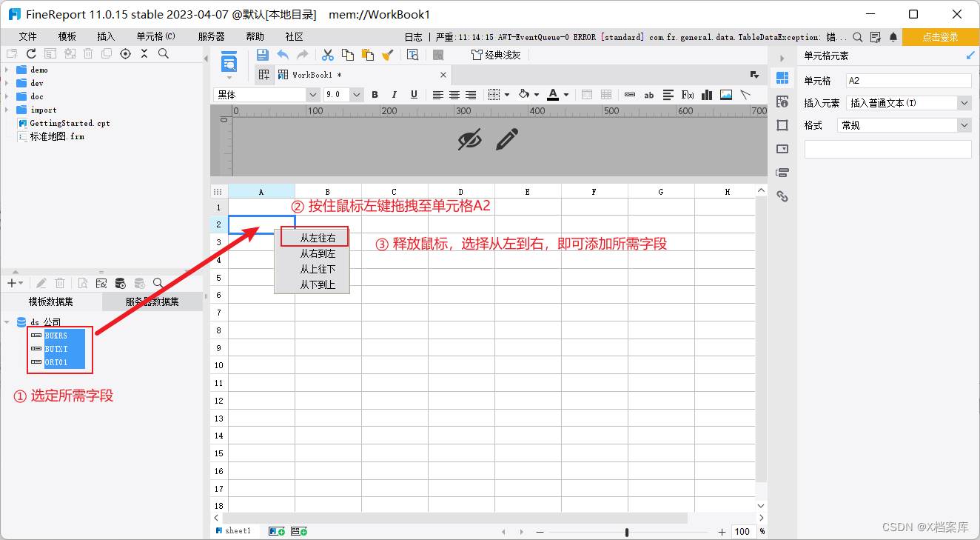Click the font color A swatch
Screen dimensions: 980x540
coord(553,95)
